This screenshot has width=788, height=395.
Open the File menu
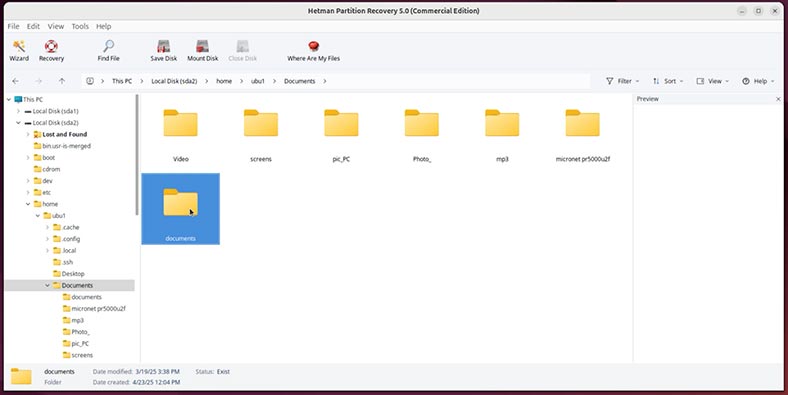point(14,26)
